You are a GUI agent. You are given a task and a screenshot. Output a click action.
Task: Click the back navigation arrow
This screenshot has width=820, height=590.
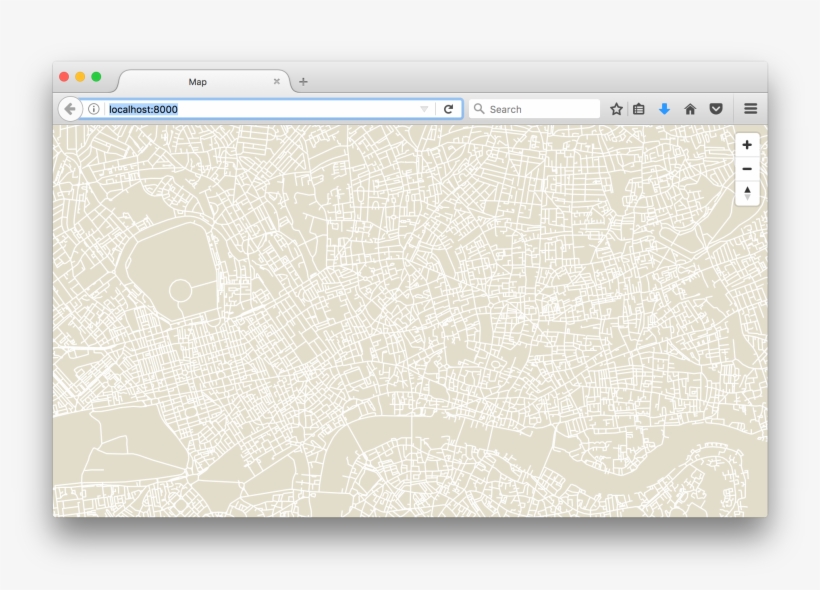click(68, 108)
